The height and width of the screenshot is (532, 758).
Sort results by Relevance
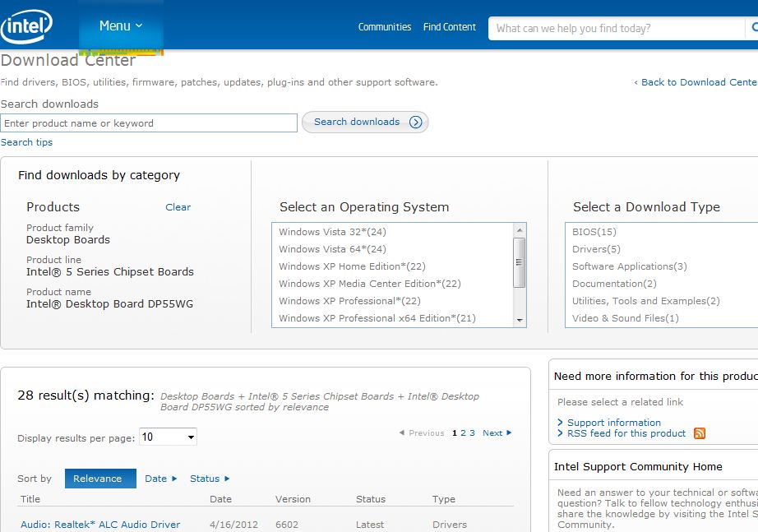pos(100,479)
